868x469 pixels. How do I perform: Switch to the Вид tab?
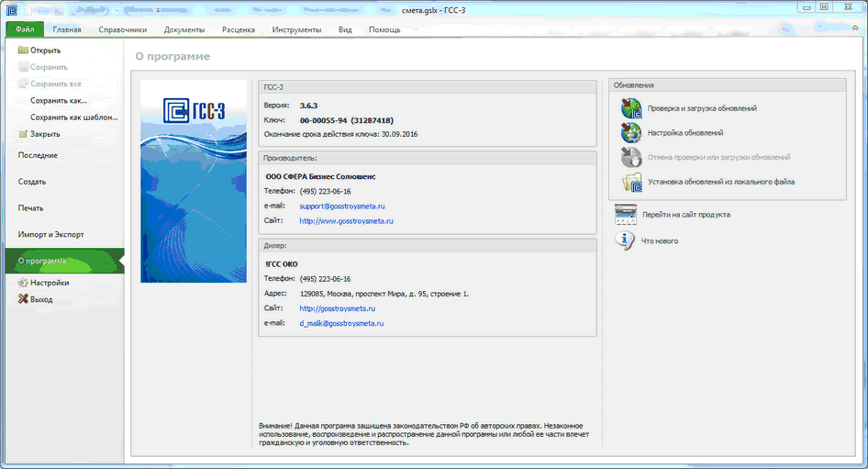(345, 30)
